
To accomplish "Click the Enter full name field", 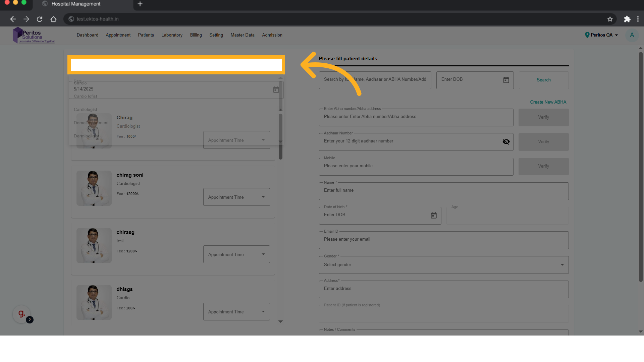I will tap(443, 191).
